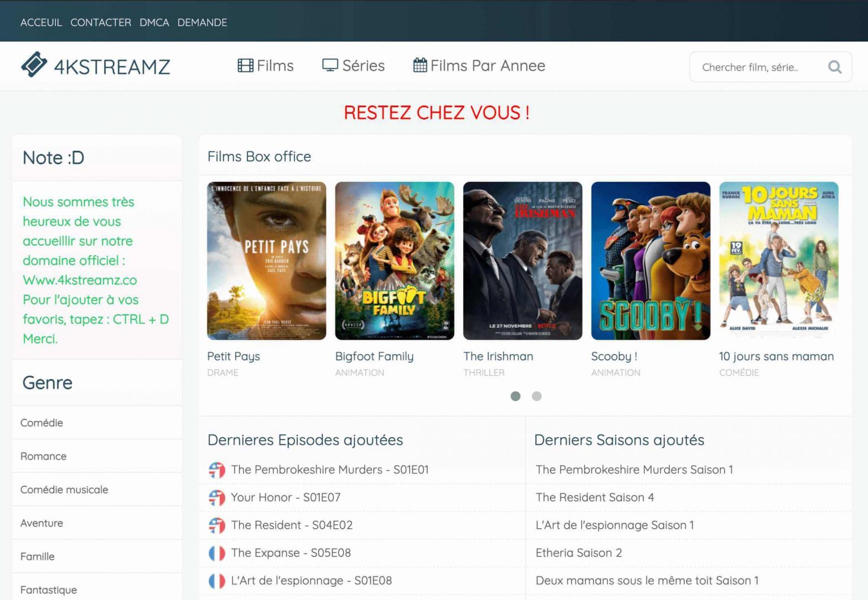Go to CONTACTER in the top menu

pos(101,23)
